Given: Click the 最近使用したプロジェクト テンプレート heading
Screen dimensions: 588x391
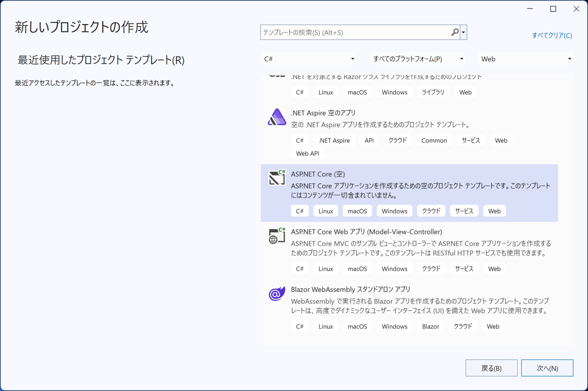Looking at the screenshot, I should 101,60.
